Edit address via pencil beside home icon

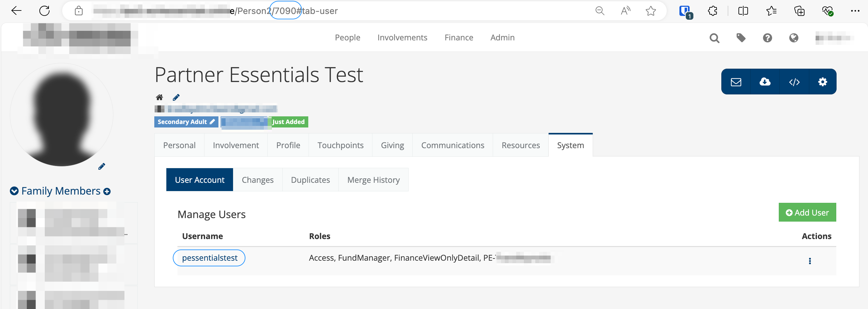click(x=176, y=98)
